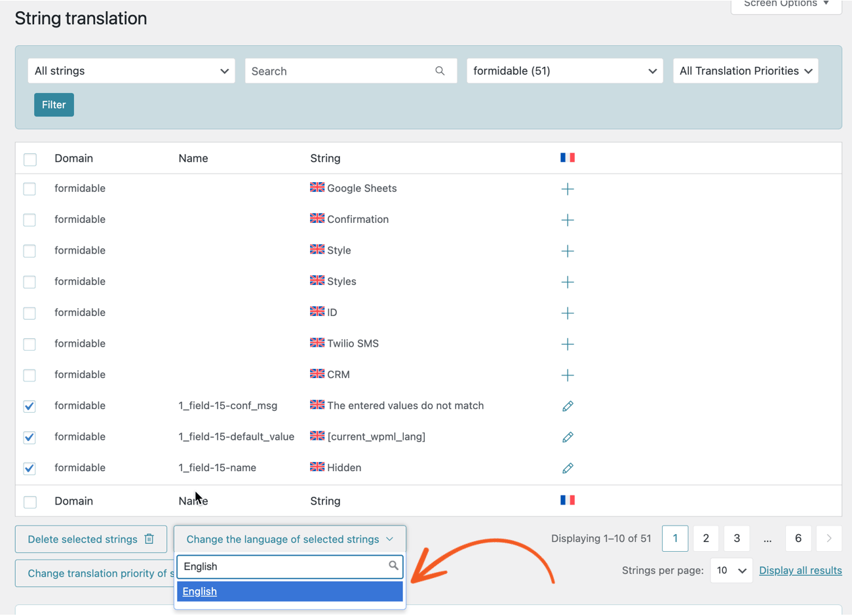
Task: Open the All strings status dropdown
Action: pyautogui.click(x=131, y=71)
